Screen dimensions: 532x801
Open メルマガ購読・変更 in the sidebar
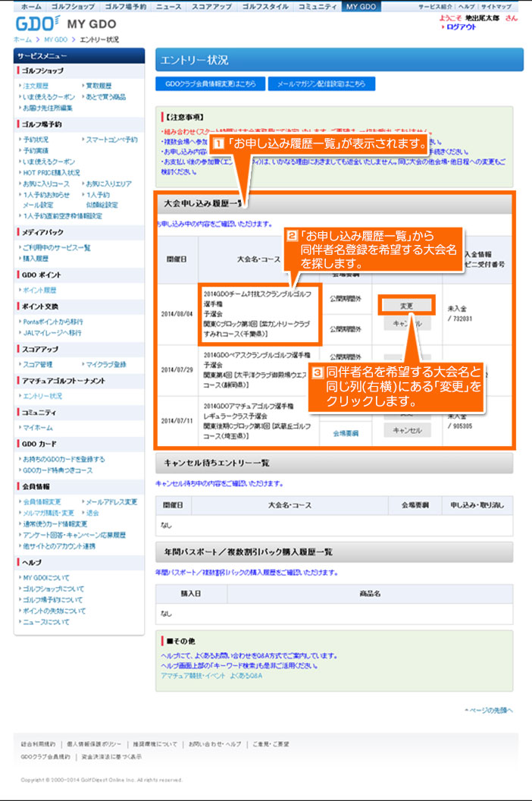[49, 513]
